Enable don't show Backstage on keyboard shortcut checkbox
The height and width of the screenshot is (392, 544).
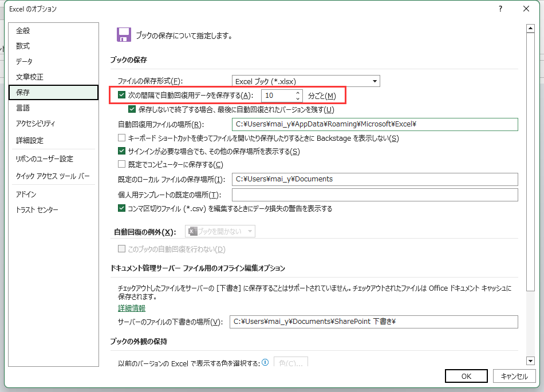pyautogui.click(x=122, y=138)
